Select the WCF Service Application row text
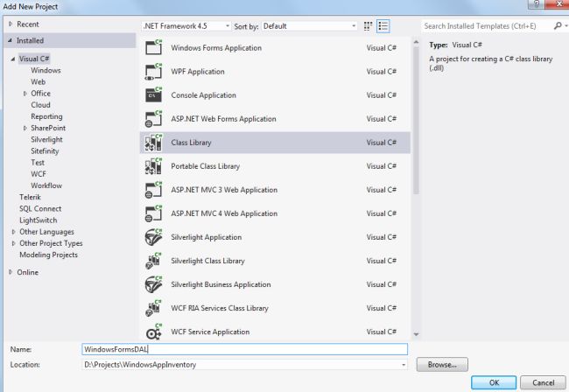 pos(210,332)
